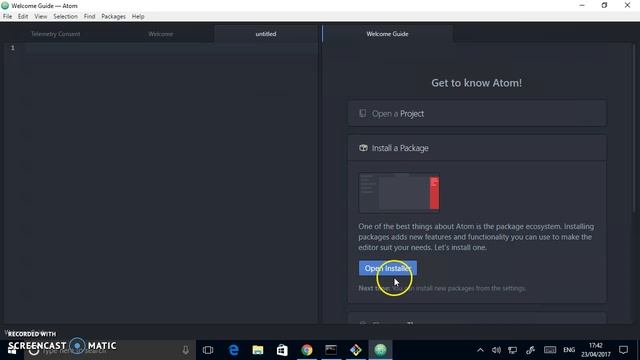Click the network tray icon
The image size is (640, 360).
point(513,350)
